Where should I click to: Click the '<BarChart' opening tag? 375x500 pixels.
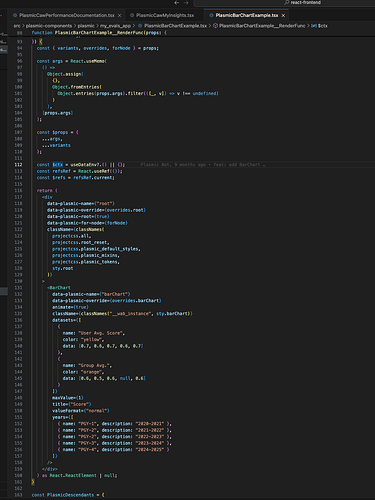(59, 288)
